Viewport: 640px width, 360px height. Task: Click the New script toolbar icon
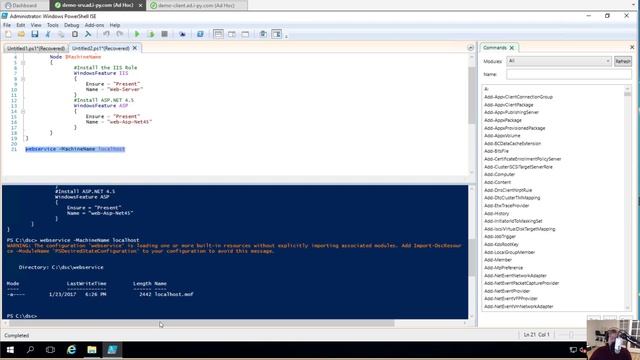(x=8, y=34)
